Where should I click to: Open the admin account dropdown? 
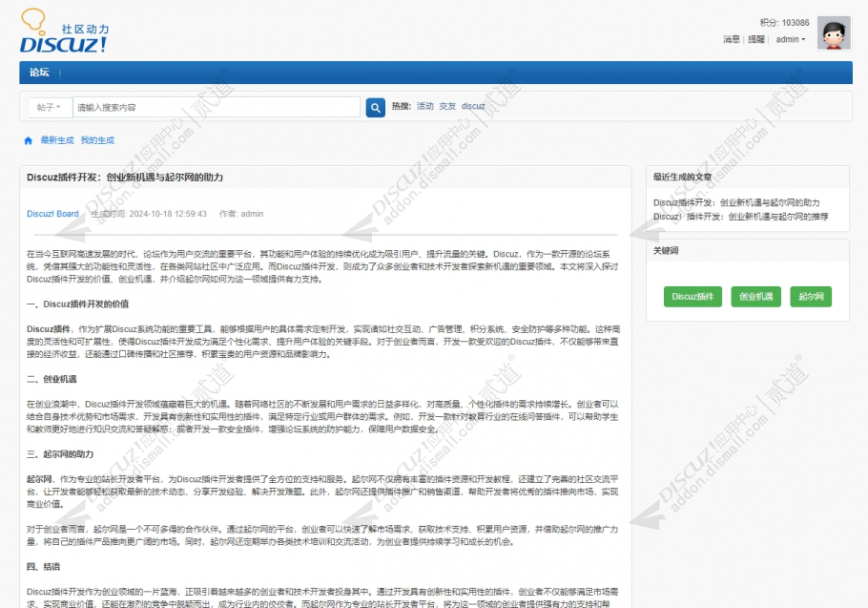[791, 39]
